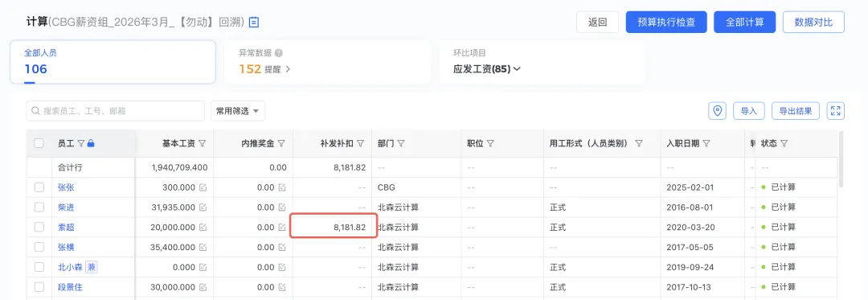
Task: Edit 段景住's 基本工资 30,000.000 via pencil icon
Action: click(x=203, y=287)
